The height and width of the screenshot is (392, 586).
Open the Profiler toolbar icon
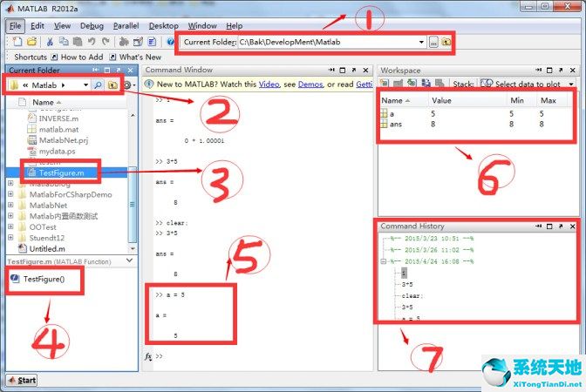[152, 42]
